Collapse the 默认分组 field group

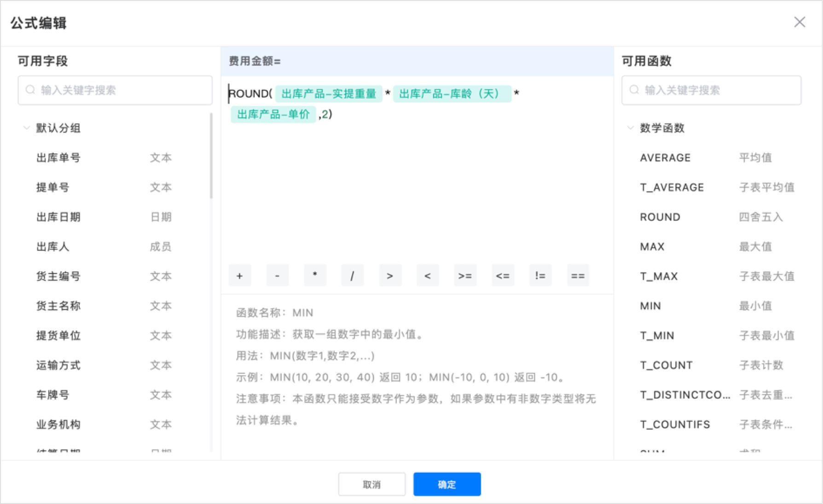pos(27,128)
